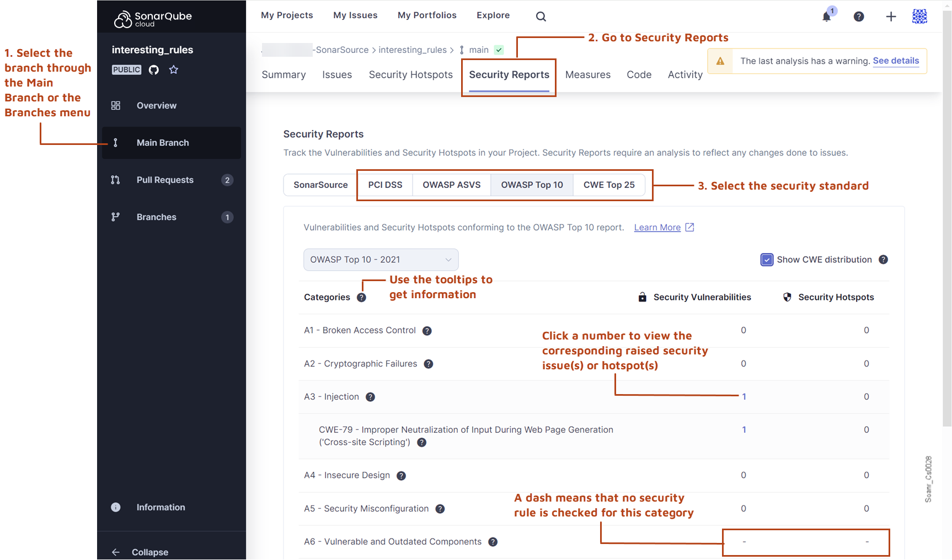Click the 1 vulnerability count for A3 Injection
952x560 pixels.
744,396
